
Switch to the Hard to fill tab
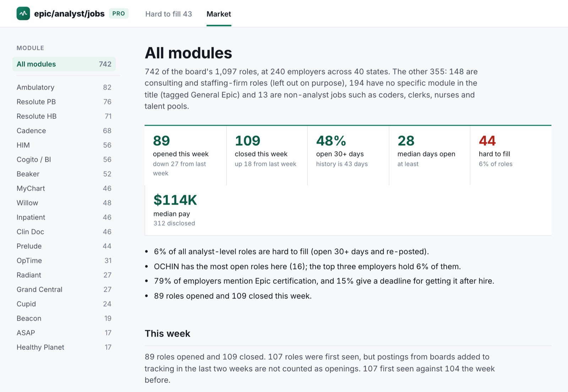[x=169, y=14]
